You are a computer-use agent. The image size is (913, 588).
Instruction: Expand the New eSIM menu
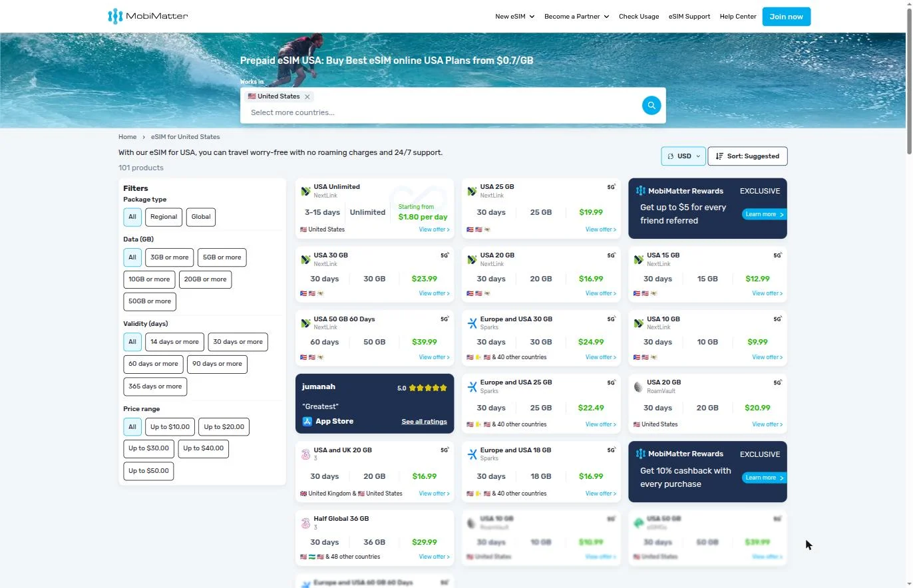coord(515,17)
